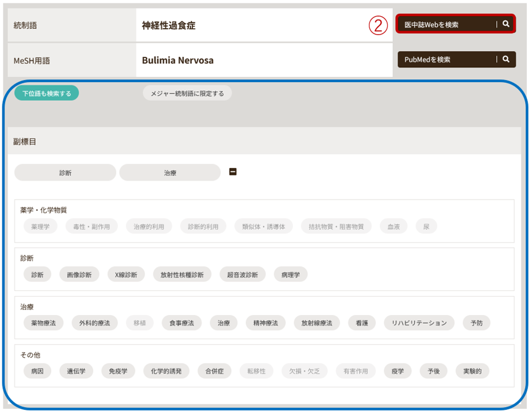532x414 pixels.
Task: Select 合併症 subheading
Action: click(214, 371)
